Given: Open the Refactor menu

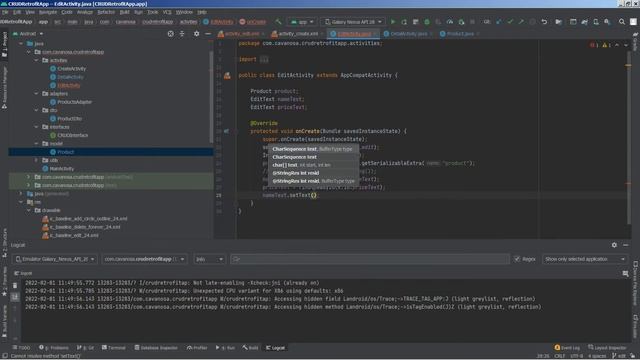Looking at the screenshot, I should [106, 12].
